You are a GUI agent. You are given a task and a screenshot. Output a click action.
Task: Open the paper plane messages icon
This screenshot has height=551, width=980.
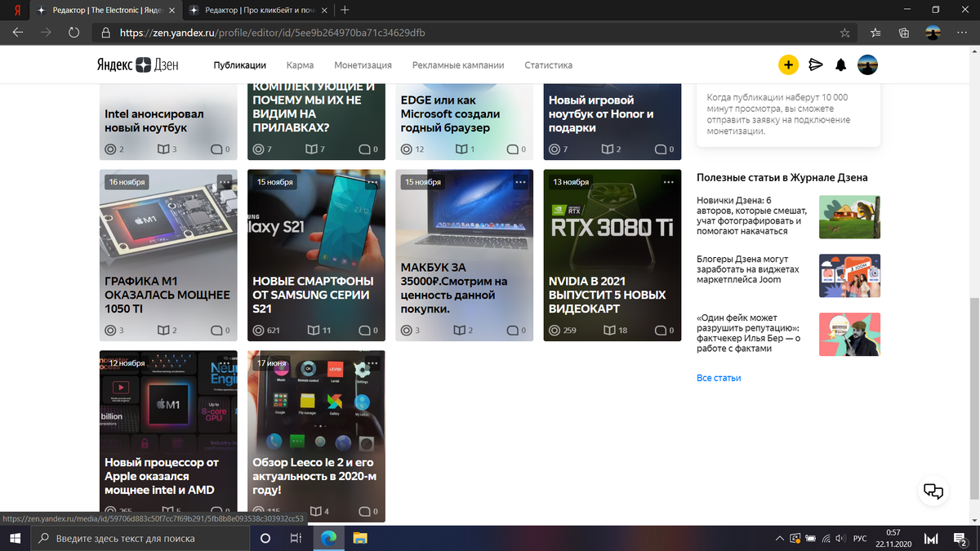814,65
